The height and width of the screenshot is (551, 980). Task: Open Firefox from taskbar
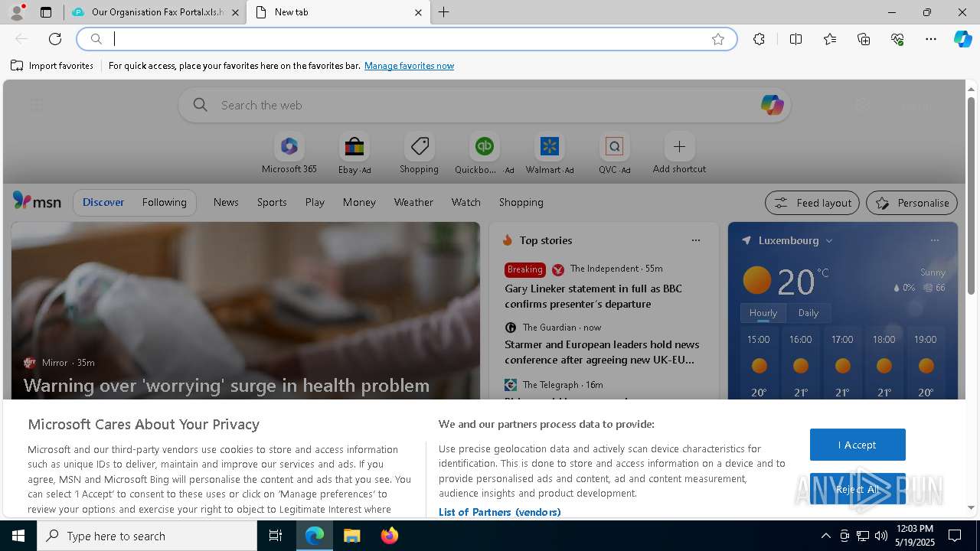389,536
